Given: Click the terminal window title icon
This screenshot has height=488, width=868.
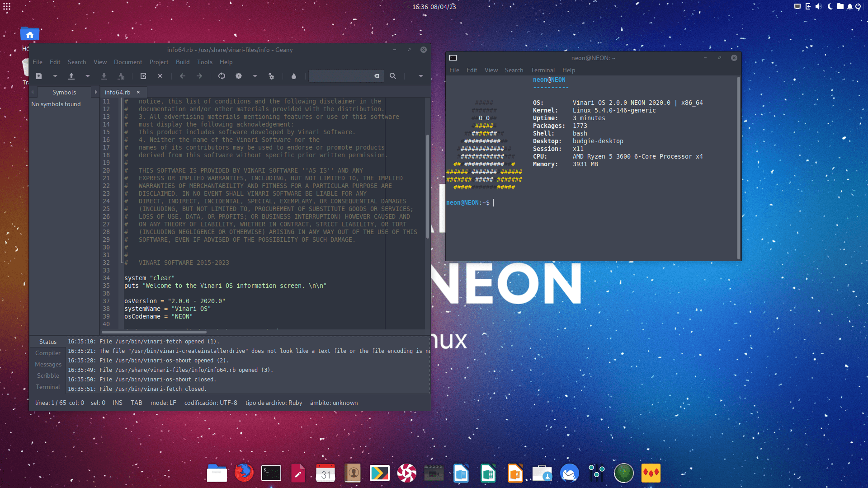Looking at the screenshot, I should (453, 58).
